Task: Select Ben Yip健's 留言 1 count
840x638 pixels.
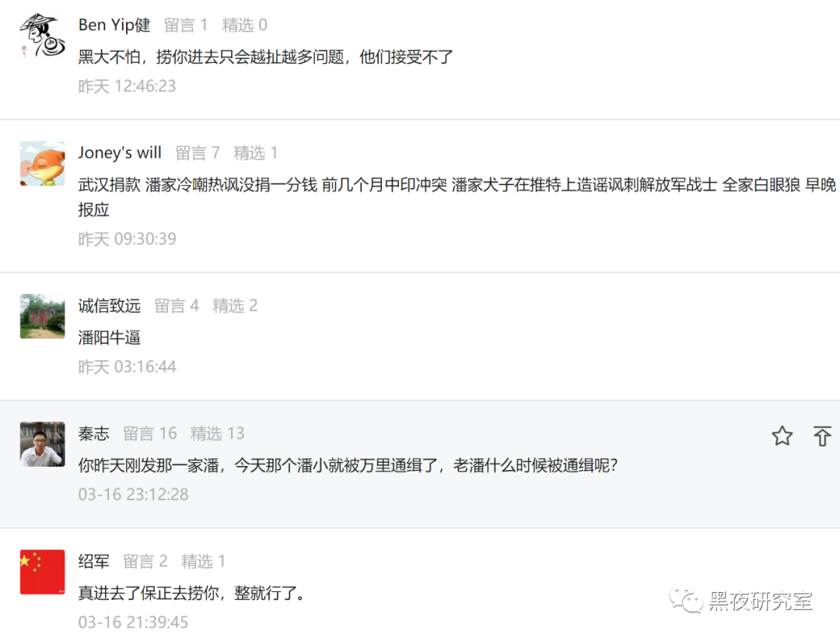Action: (185, 25)
